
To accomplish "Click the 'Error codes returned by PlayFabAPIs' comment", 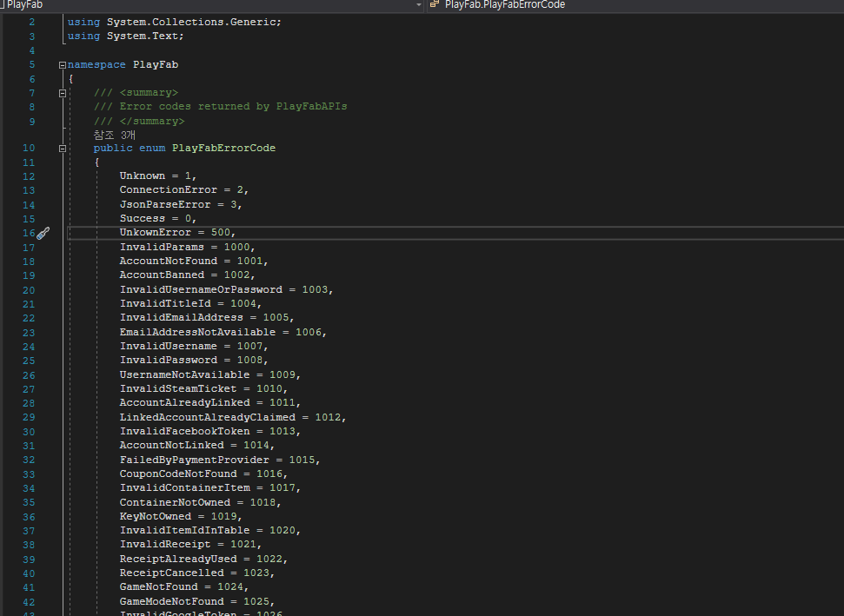I will point(233,106).
